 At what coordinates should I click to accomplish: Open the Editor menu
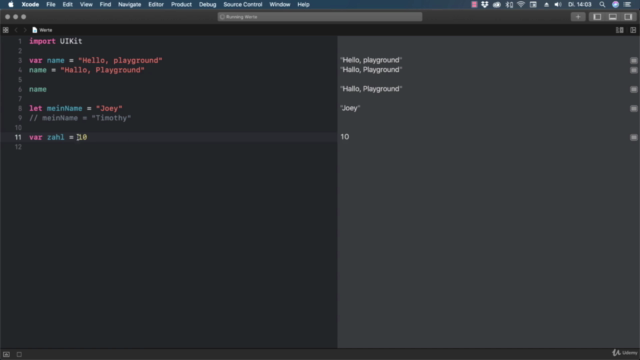tap(156, 4)
